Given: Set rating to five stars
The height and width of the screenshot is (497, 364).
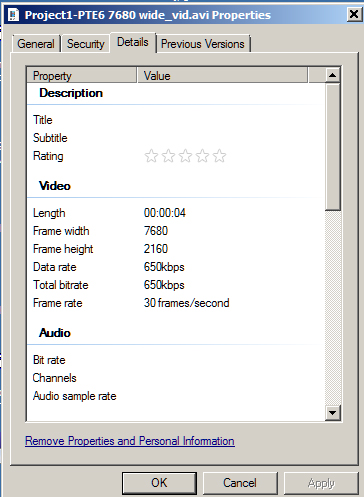Looking at the screenshot, I should coord(219,156).
